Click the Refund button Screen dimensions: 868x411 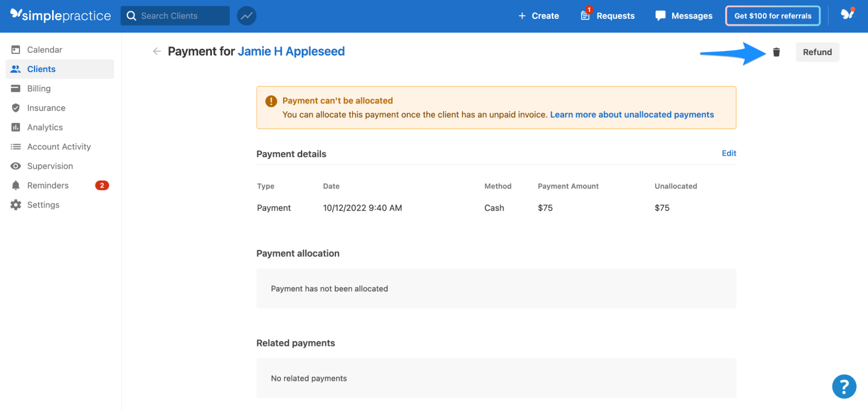click(817, 52)
